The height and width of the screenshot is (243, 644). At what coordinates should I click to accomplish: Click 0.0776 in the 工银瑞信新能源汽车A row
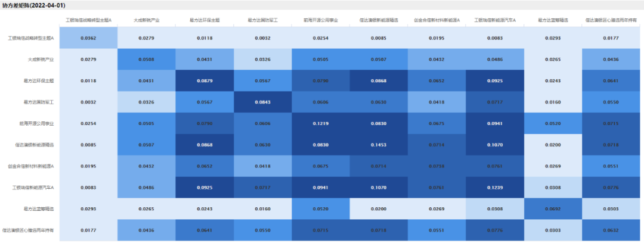(x=611, y=187)
